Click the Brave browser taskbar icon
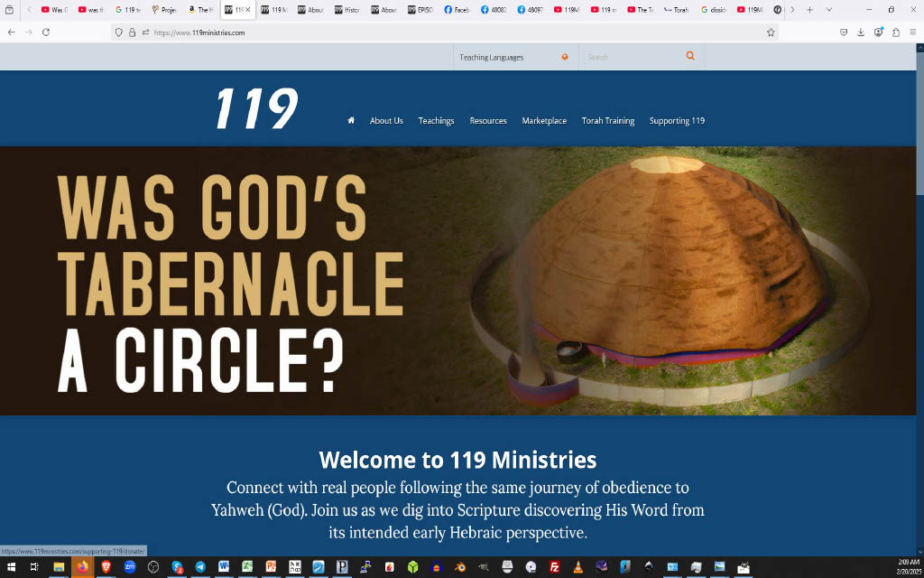The height and width of the screenshot is (578, 924). click(x=106, y=567)
